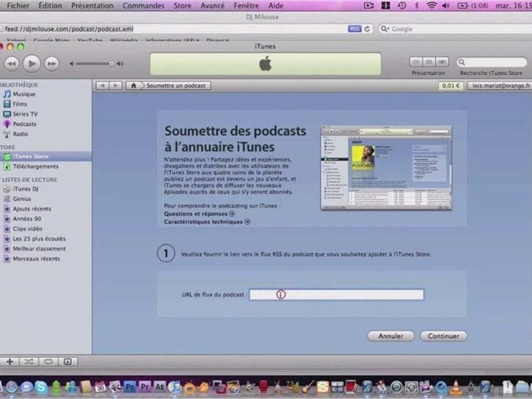
Task: Open Séries TV in the sidebar
Action: coord(25,114)
